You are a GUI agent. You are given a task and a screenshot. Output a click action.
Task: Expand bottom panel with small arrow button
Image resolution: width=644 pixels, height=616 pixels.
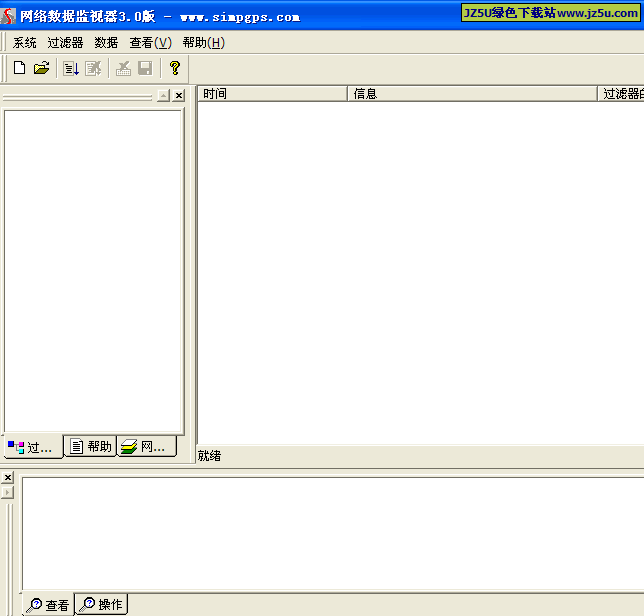pos(8,492)
